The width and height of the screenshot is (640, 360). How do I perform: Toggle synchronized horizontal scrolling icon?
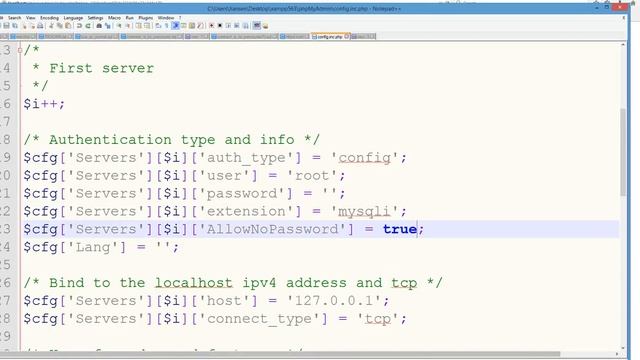point(147,26)
